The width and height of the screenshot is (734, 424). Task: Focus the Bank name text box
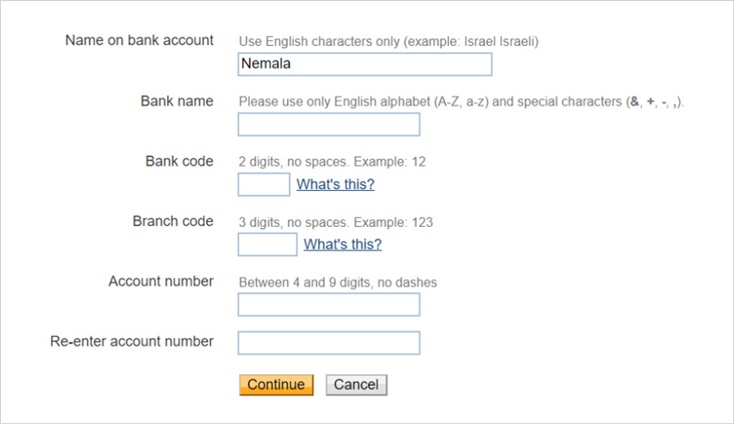pyautogui.click(x=328, y=124)
